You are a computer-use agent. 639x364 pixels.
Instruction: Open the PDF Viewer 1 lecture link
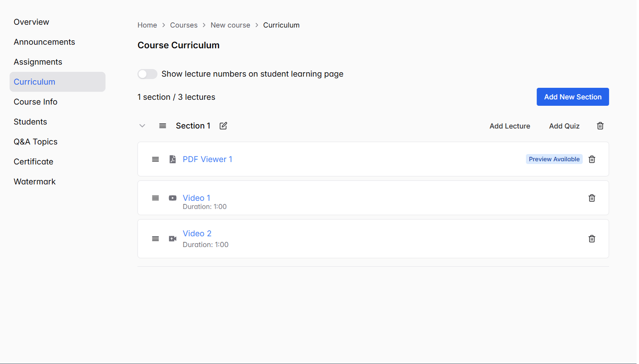pos(207,159)
